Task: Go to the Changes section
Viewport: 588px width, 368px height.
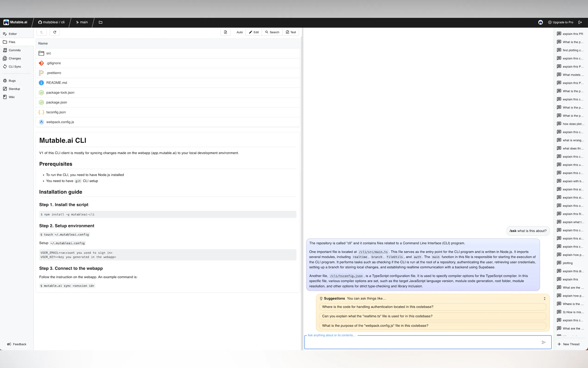Action: (17, 58)
